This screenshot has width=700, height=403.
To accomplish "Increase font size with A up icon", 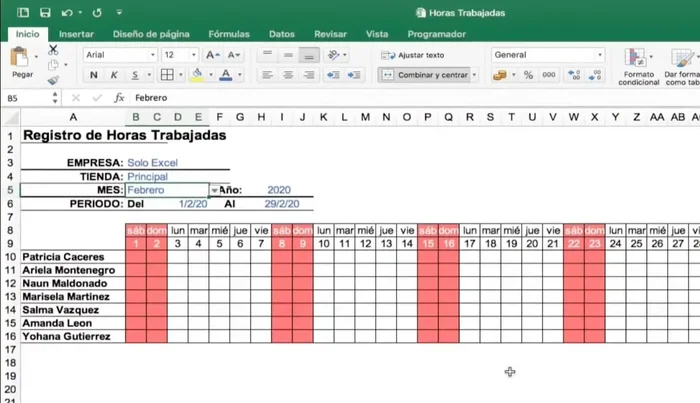I will point(212,55).
